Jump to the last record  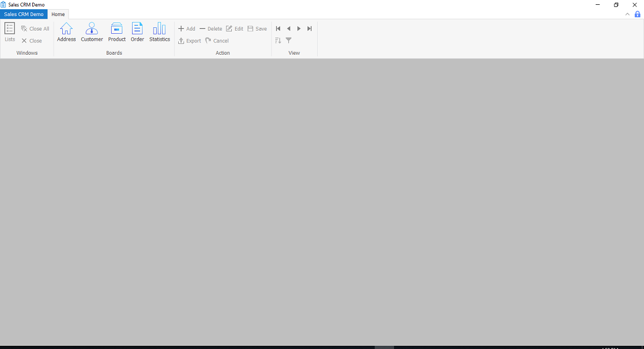[310, 29]
